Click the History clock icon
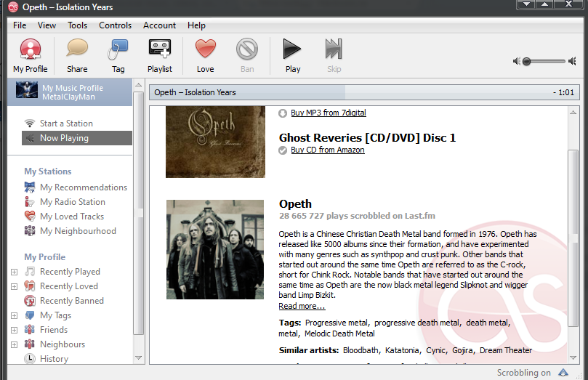This screenshot has width=588, height=380. [30, 359]
